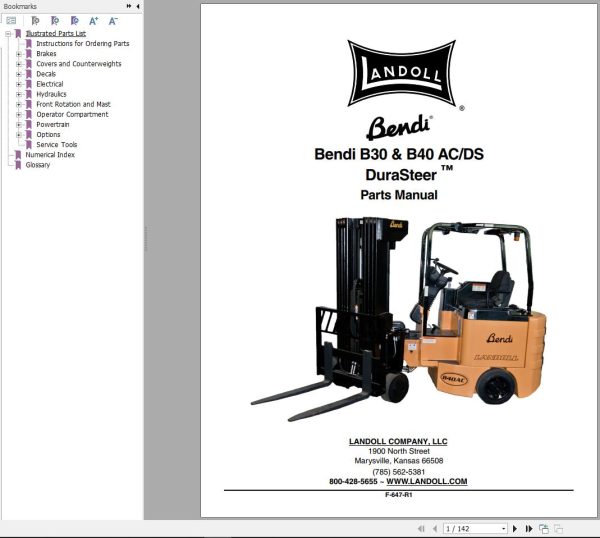This screenshot has width=600, height=538.
Task: Go to the previous page
Action: click(x=435, y=529)
